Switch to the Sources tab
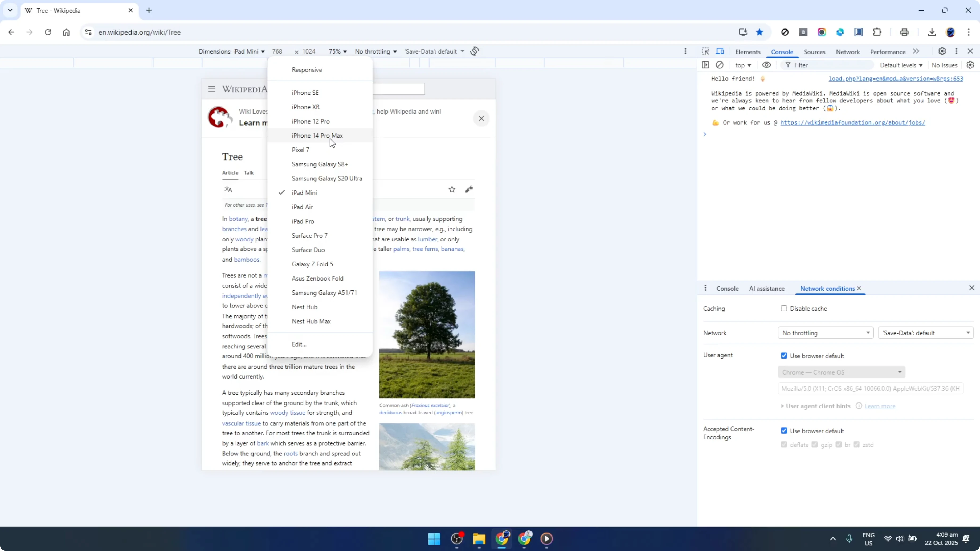The height and width of the screenshot is (551, 980). pyautogui.click(x=815, y=52)
